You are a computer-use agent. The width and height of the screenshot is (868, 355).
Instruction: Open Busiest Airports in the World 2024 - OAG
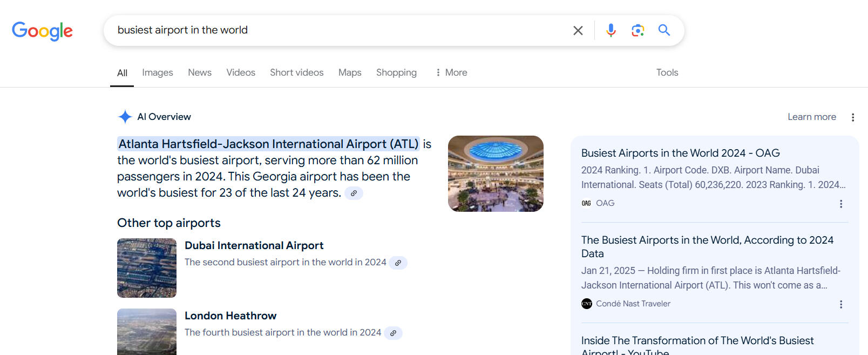tap(680, 153)
